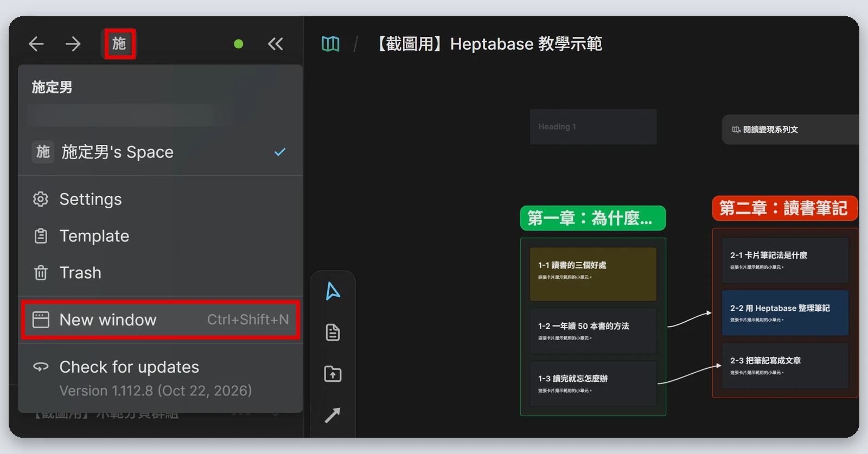Select the arrow connector tool
The height and width of the screenshot is (454, 868).
333,415
